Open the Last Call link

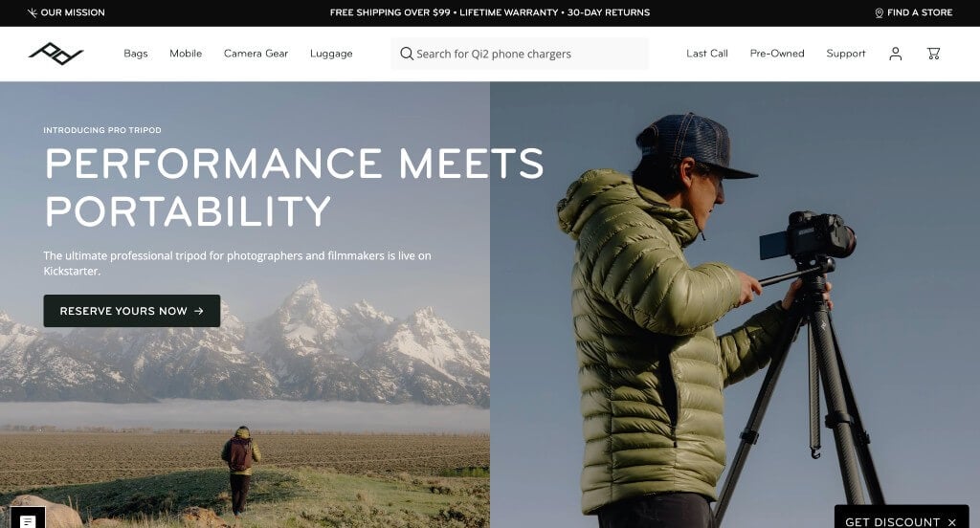pos(707,54)
